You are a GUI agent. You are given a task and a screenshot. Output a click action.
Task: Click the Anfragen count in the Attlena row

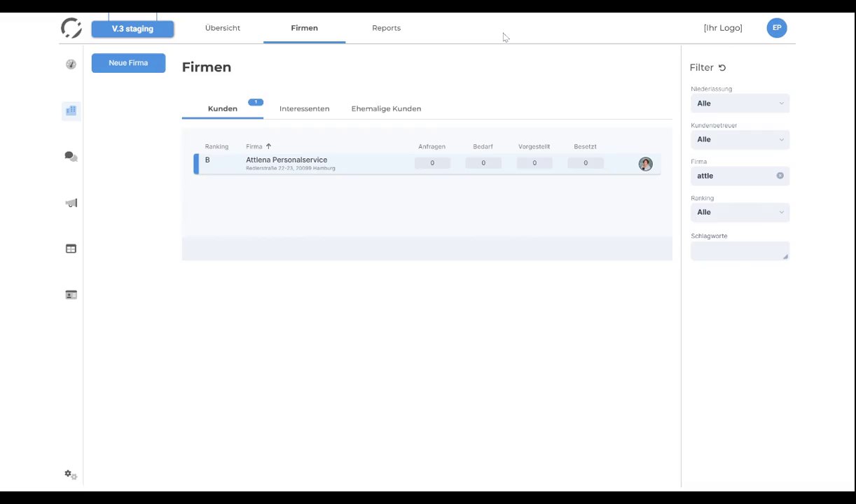432,163
